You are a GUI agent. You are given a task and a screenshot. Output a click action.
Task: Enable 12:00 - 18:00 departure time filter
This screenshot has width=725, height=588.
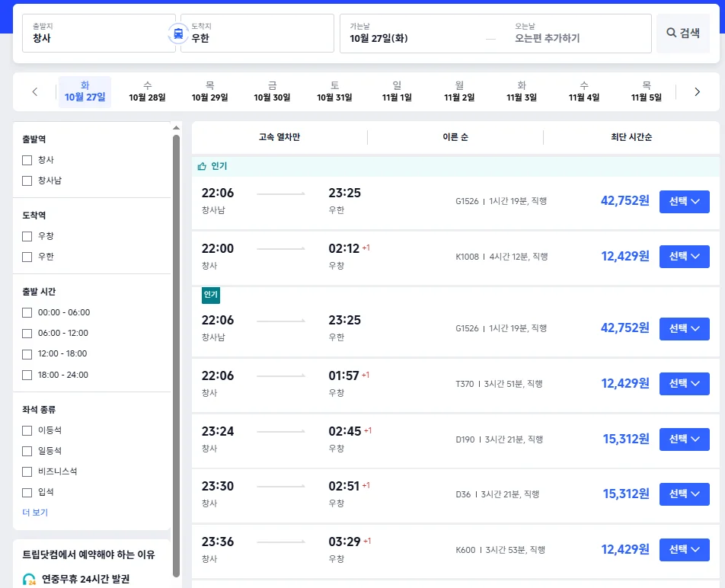point(27,354)
